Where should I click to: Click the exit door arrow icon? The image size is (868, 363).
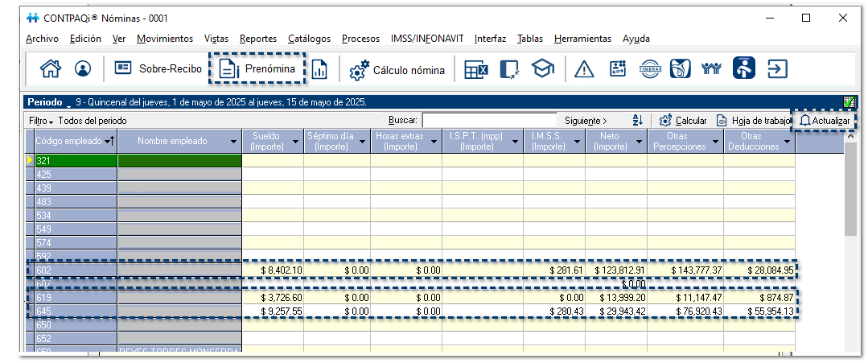(776, 69)
